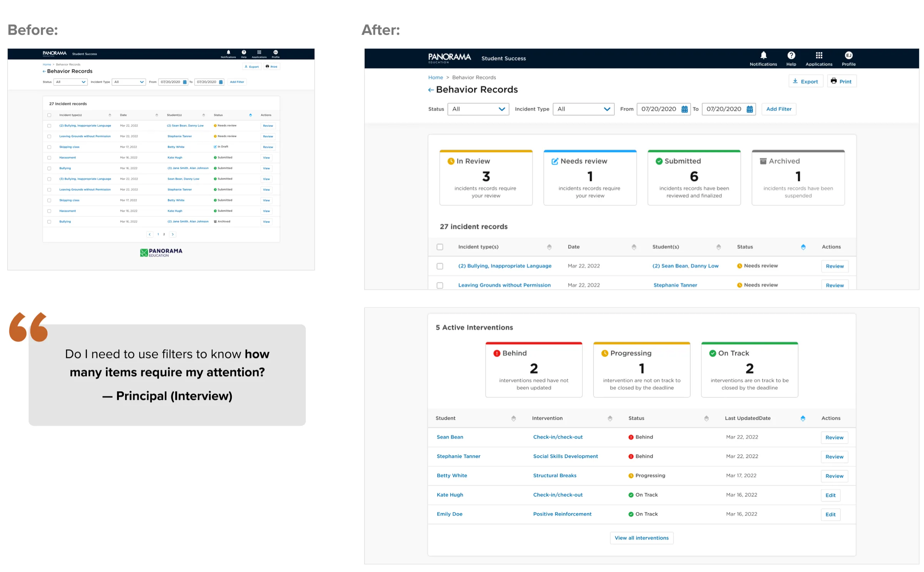Click Export button in After view
Image resolution: width=924 pixels, height=572 pixels.
tap(806, 82)
